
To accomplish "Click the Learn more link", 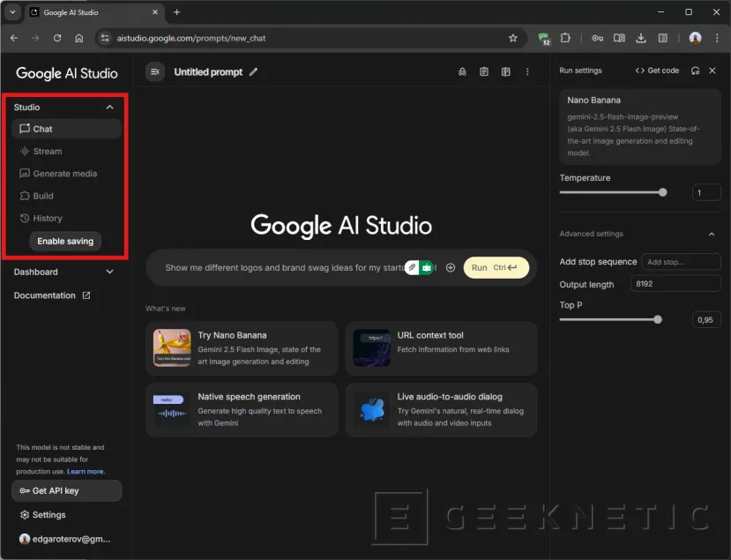I will [x=86, y=472].
